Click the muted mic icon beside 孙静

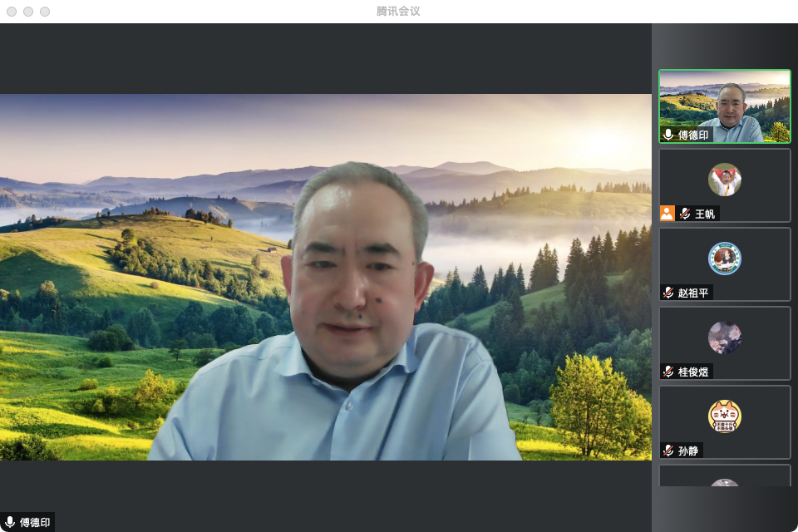(x=668, y=451)
